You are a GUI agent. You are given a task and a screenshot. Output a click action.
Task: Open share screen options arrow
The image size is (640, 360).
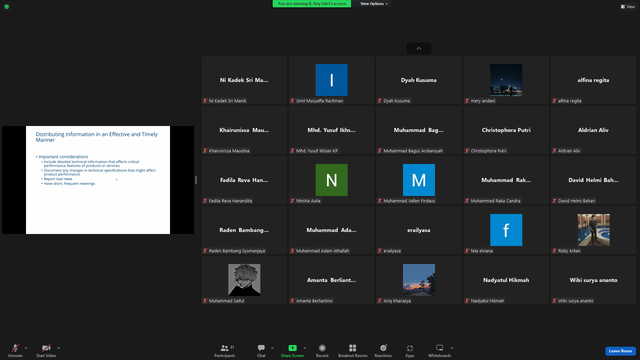pos(305,348)
